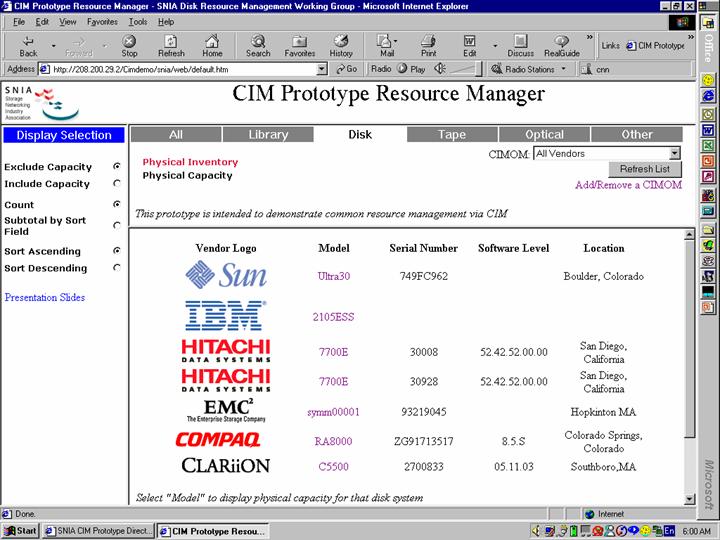Image resolution: width=720 pixels, height=540 pixels.
Task: Open the Search toolbar icon
Action: pyautogui.click(x=258, y=46)
